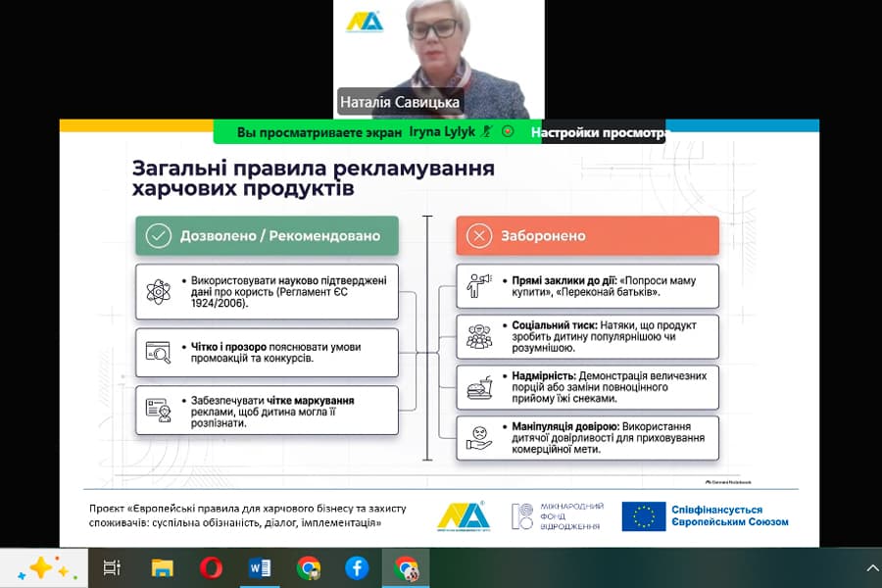Screen dimensions: 882x588
Task: Click the Наталія Савицька name label
Action: coord(400,102)
